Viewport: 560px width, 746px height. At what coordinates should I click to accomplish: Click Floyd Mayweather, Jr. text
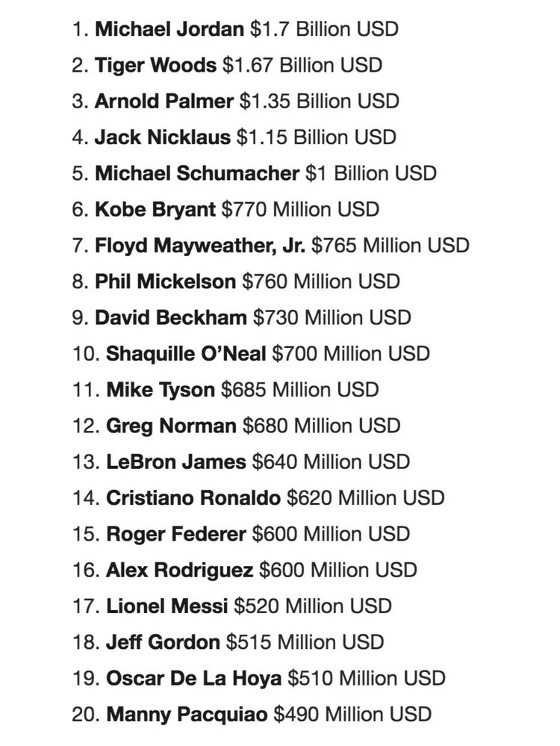(200, 246)
